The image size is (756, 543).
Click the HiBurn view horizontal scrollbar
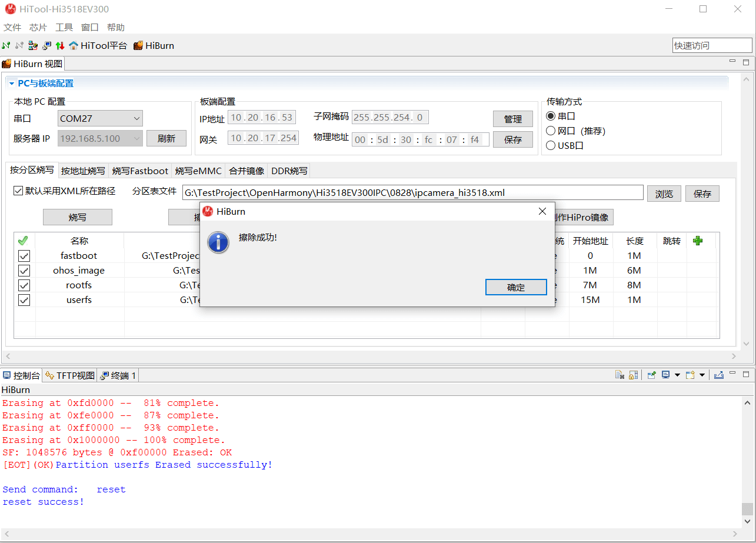click(x=372, y=356)
